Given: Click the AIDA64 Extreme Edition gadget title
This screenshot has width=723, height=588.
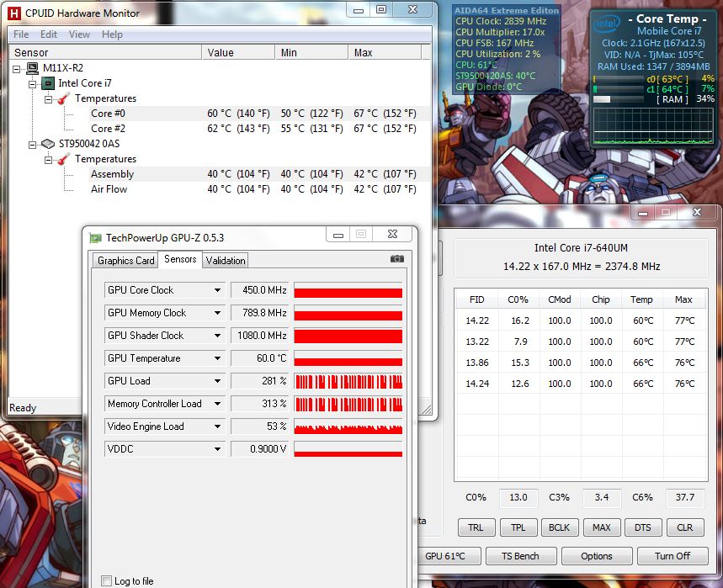Looking at the screenshot, I should point(507,10).
